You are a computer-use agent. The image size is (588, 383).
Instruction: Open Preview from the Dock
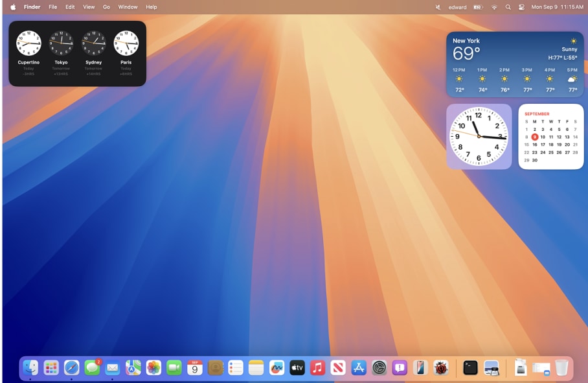tap(492, 367)
